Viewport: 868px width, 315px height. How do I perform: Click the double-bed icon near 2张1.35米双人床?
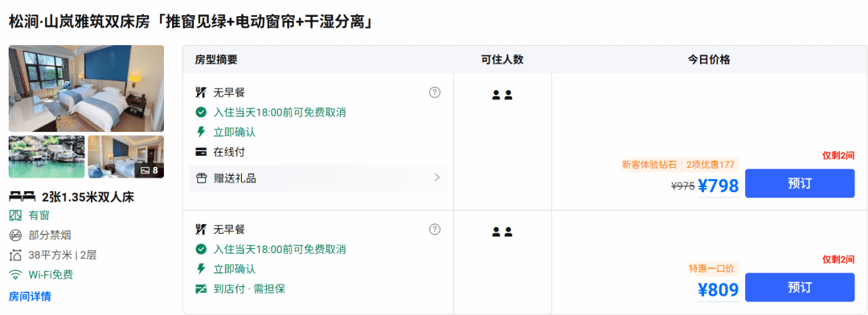point(23,197)
